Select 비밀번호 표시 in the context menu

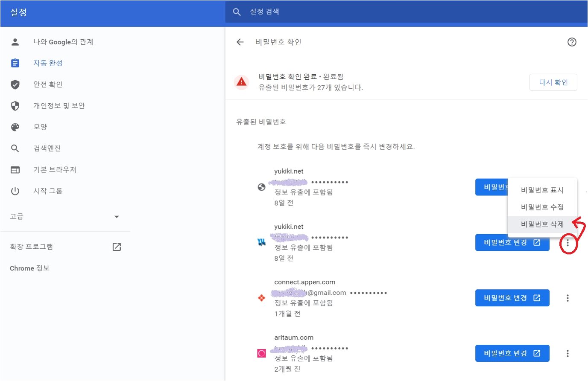point(542,190)
